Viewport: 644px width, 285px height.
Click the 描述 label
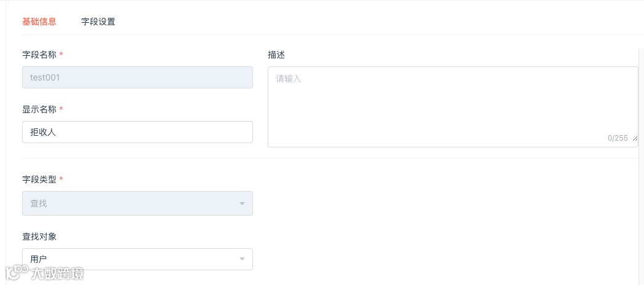coord(276,55)
